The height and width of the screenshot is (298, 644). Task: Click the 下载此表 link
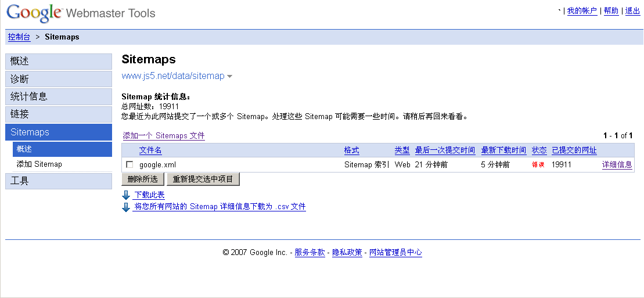149,195
